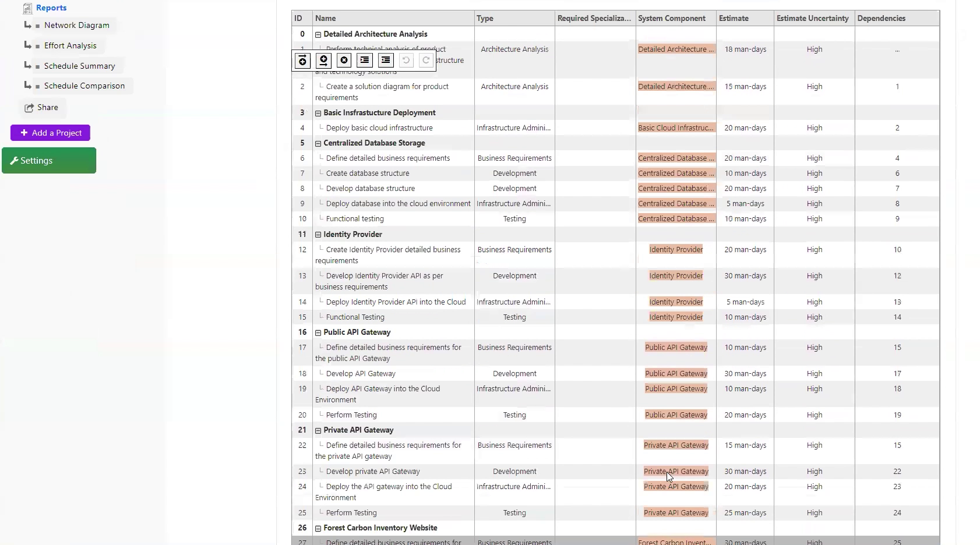980x545 pixels.
Task: Click '5 man-days' estimate in row 9
Action: (745, 204)
